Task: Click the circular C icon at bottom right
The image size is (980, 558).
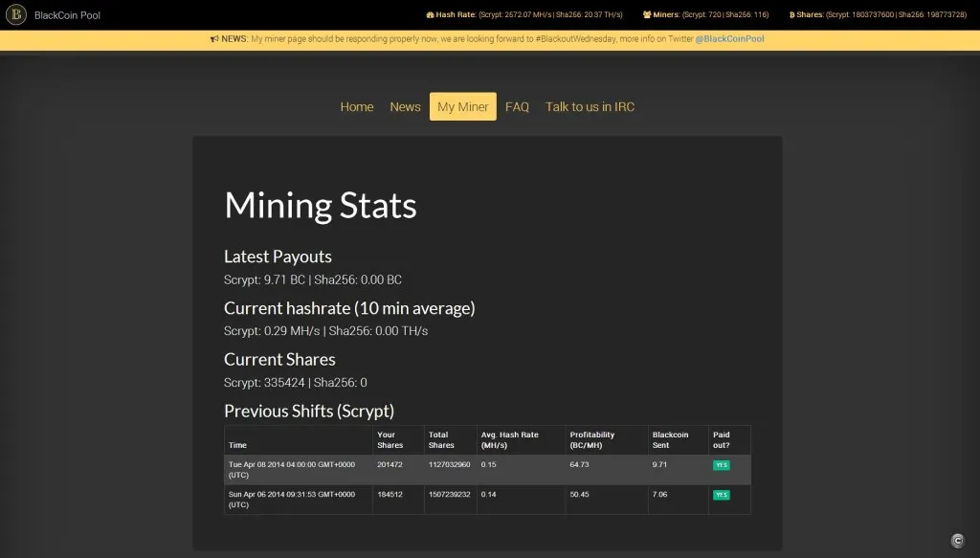Action: point(957,541)
